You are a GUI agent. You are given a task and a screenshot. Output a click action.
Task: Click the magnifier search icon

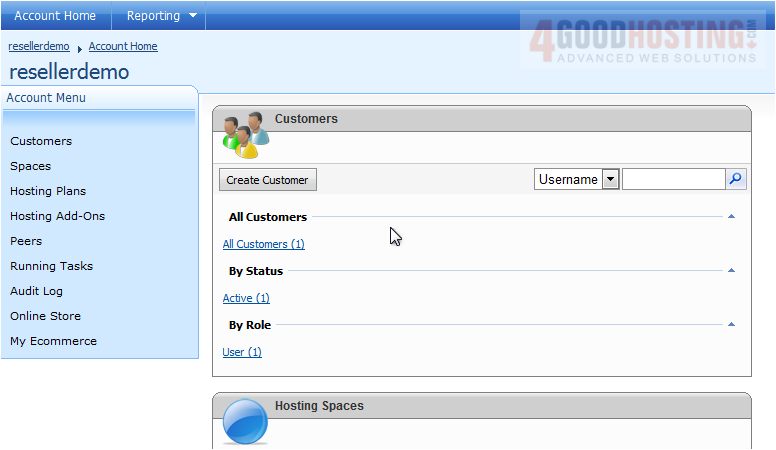click(x=736, y=179)
